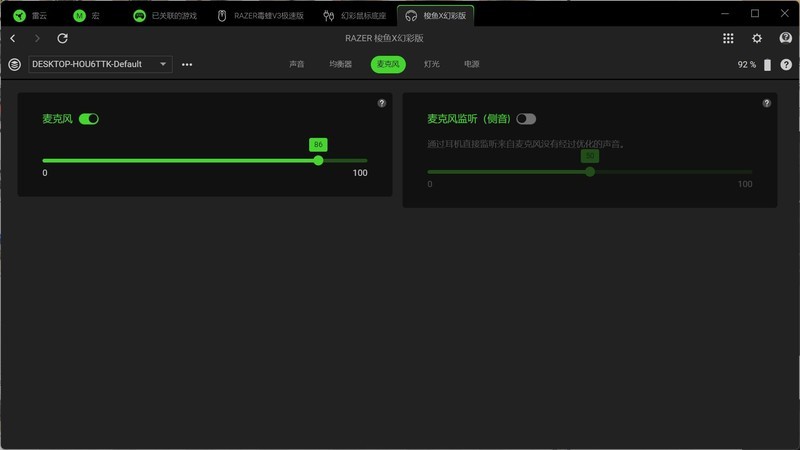Open the 雷云 Synapse home tab

tap(31, 16)
